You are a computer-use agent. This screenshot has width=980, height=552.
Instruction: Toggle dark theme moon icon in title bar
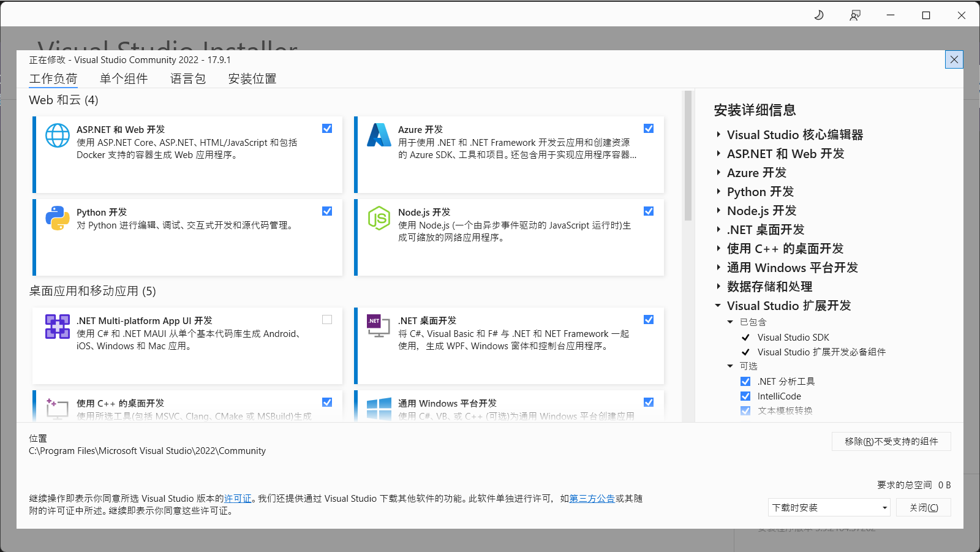tap(819, 15)
